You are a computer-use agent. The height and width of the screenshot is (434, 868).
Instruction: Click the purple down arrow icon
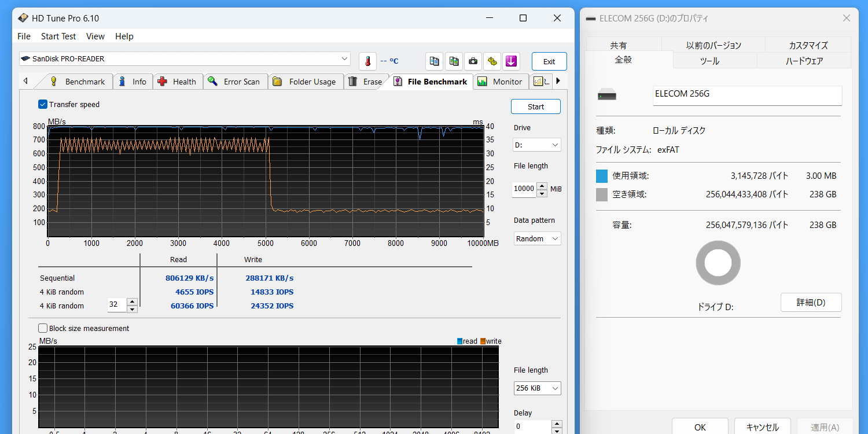tap(510, 61)
